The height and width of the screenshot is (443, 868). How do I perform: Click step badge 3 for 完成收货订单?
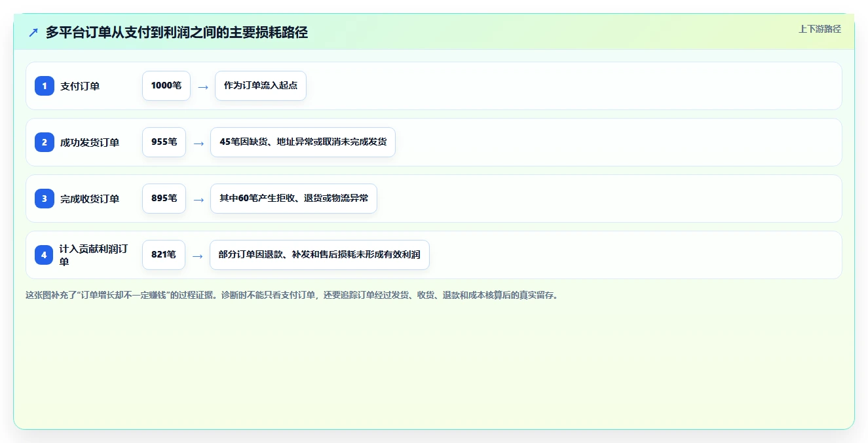[45, 199]
